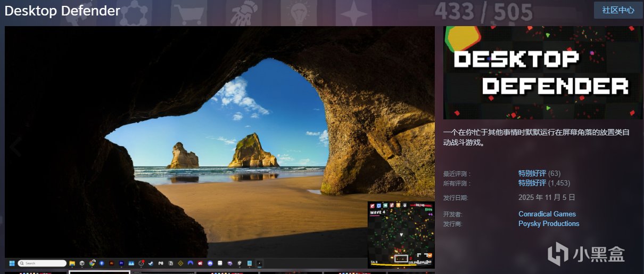Click the Windows Start icon in screenshot taskbar

tap(12, 263)
